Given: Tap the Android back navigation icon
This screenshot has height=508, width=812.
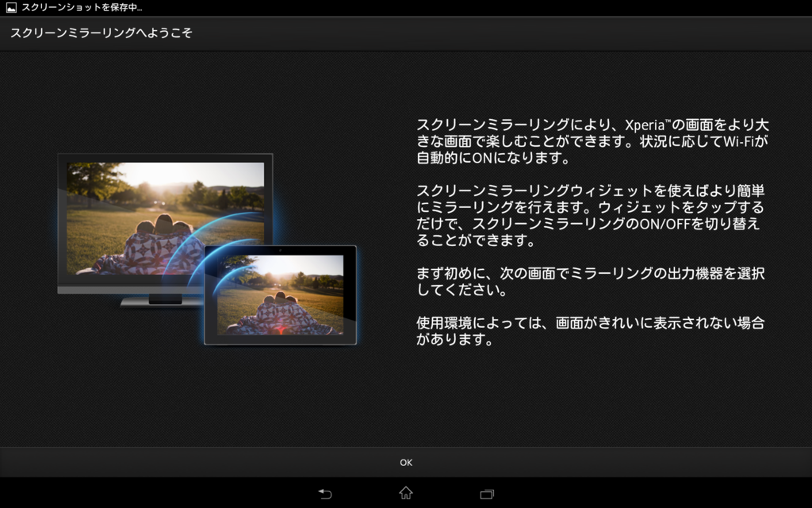Looking at the screenshot, I should click(324, 494).
